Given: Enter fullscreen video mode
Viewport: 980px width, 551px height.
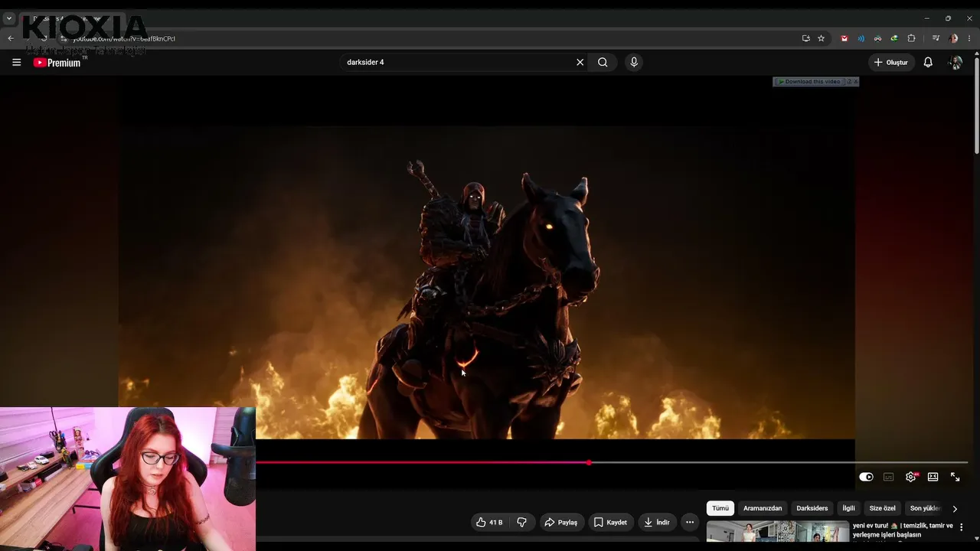Looking at the screenshot, I should (955, 477).
